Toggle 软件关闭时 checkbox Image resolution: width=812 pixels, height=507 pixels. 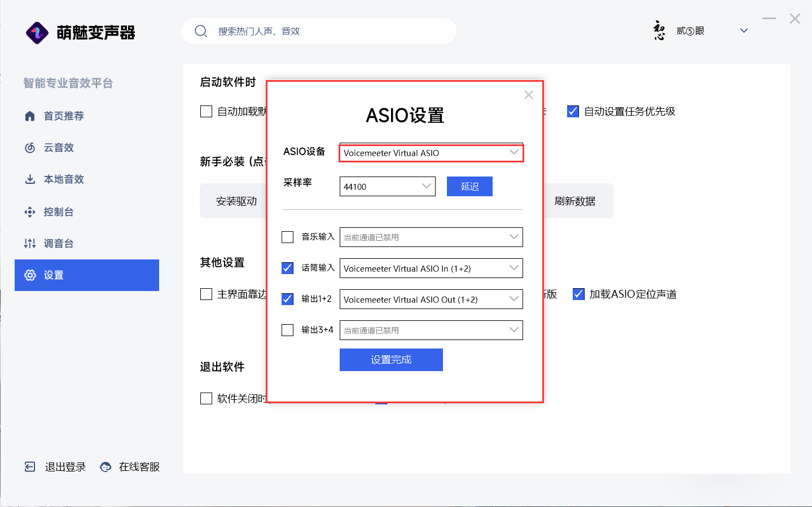207,399
